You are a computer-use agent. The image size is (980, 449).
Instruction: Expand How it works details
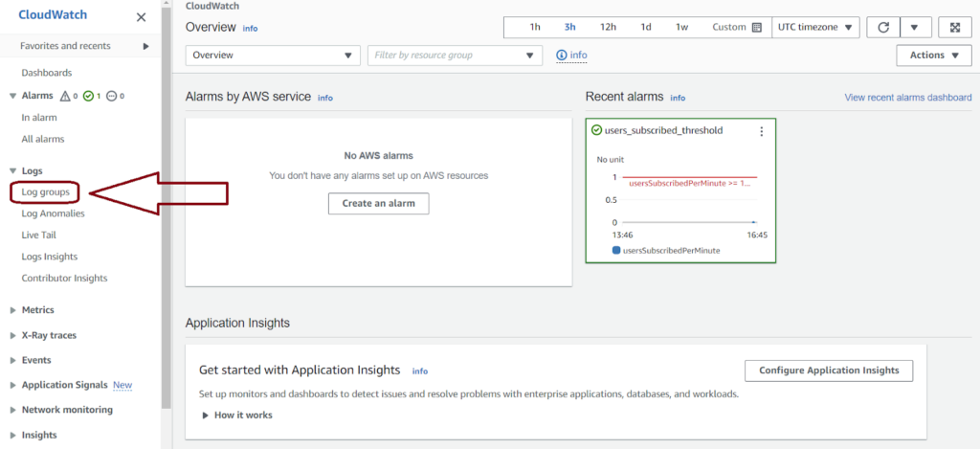pyautogui.click(x=237, y=415)
